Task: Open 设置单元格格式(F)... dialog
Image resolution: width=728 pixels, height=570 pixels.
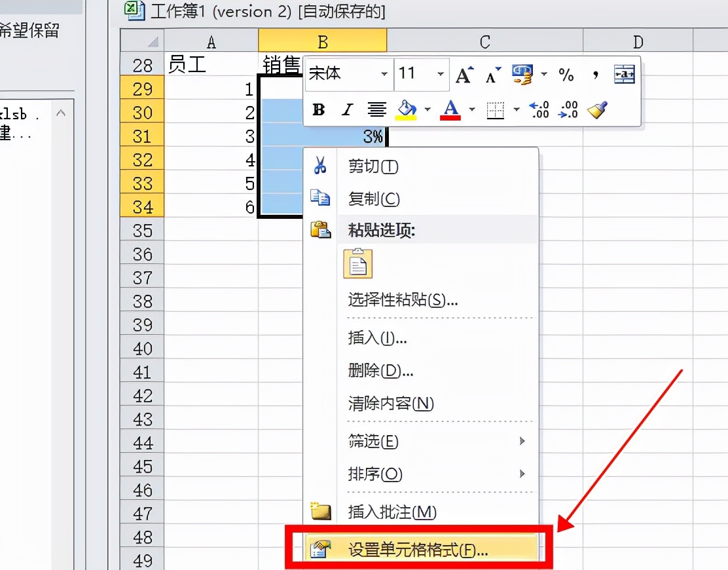Action: (x=421, y=550)
